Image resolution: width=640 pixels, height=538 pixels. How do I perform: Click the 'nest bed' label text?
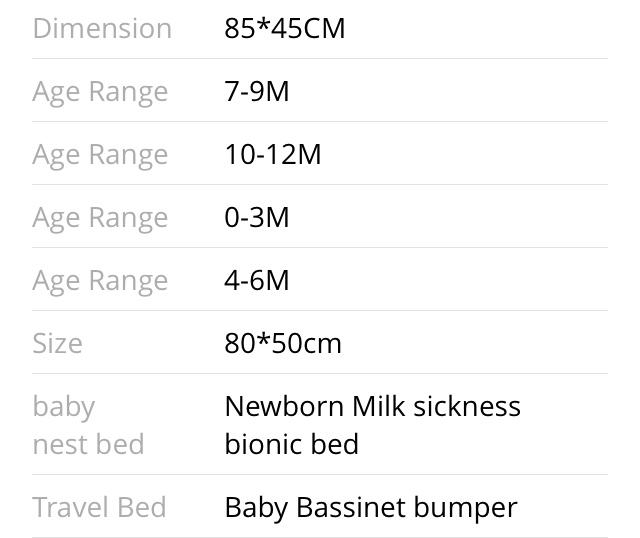pos(88,443)
